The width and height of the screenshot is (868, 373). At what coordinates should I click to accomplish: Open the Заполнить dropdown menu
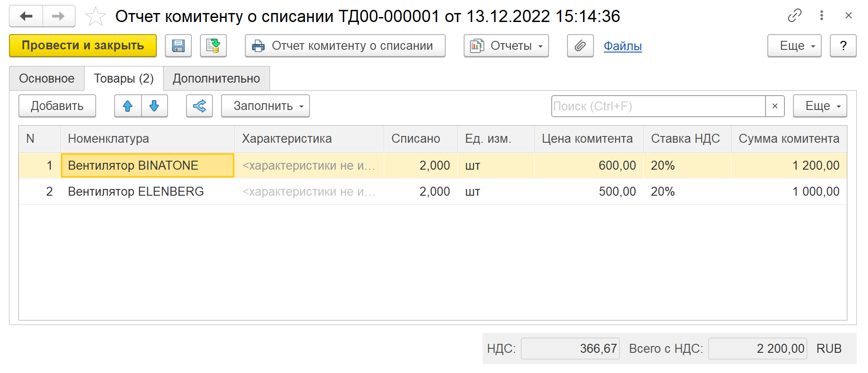pos(265,106)
